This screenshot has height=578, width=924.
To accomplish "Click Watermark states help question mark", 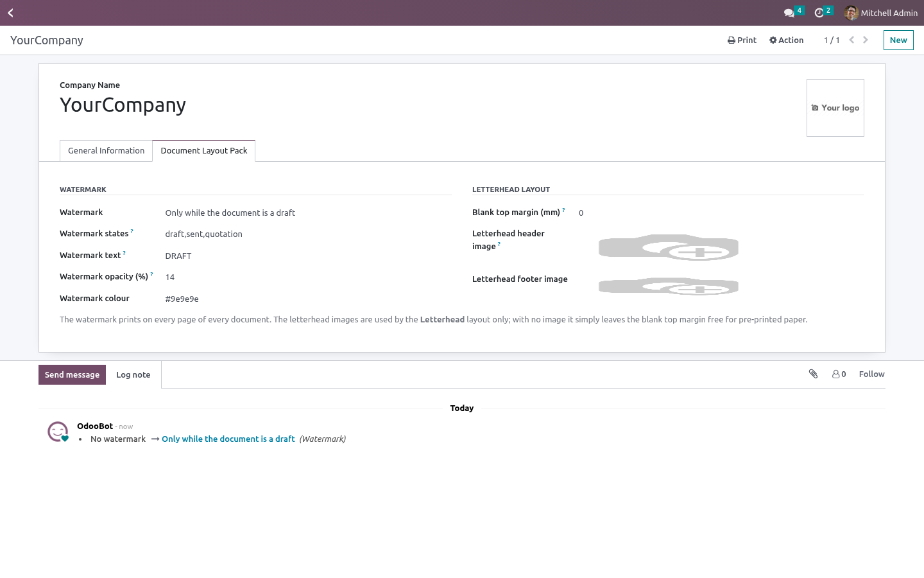I will click(132, 231).
